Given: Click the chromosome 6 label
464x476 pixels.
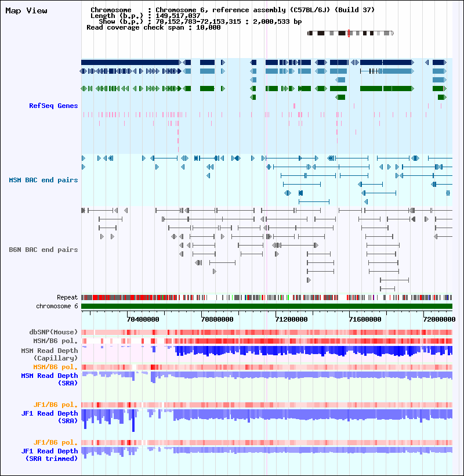Looking at the screenshot, I should [57, 306].
